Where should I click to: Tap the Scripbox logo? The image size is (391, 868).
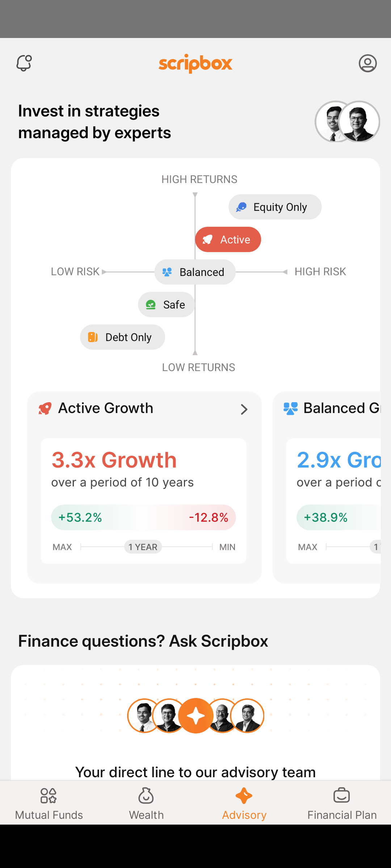195,63
